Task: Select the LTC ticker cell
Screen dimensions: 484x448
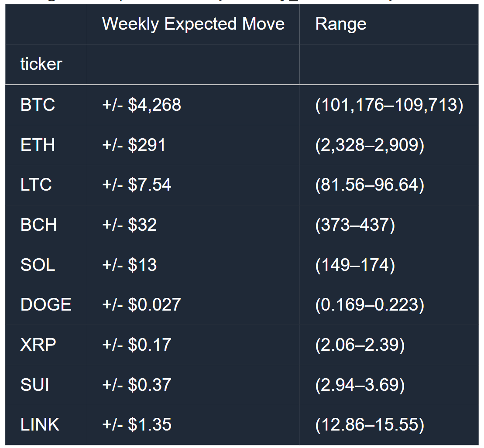Action: (36, 185)
